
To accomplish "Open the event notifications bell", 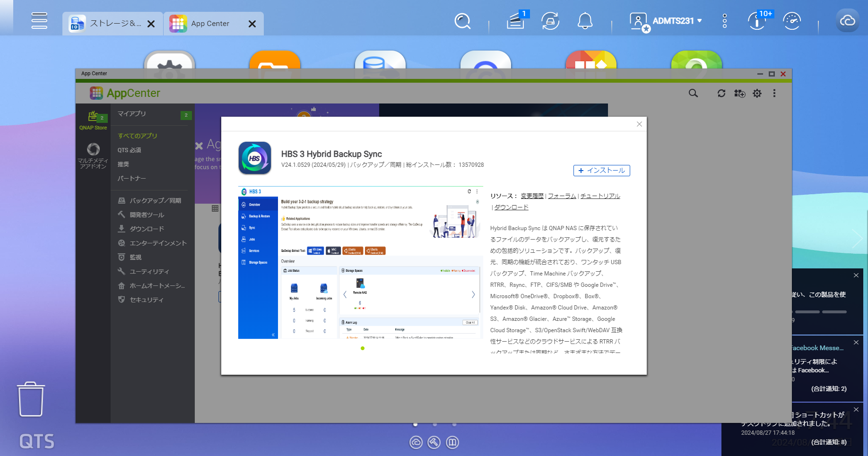I will 585,21.
